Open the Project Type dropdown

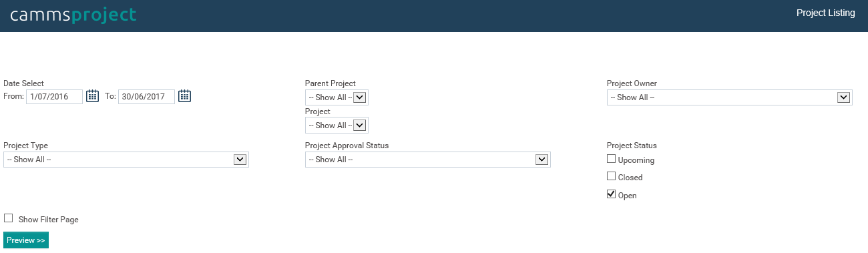click(126, 160)
